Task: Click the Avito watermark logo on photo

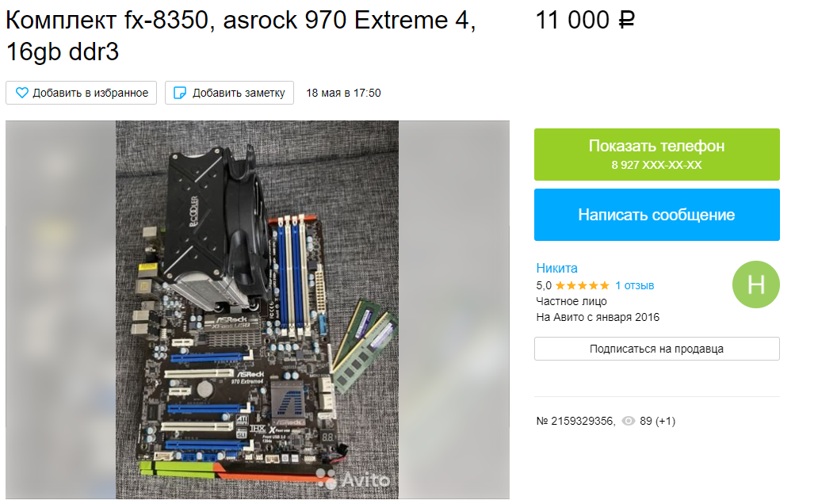Action: pyautogui.click(x=354, y=479)
